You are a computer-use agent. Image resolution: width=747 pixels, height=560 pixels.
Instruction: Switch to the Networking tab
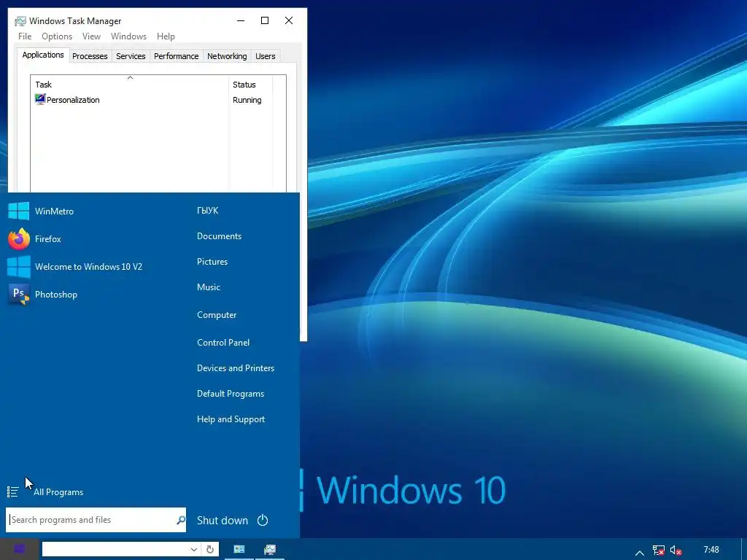(227, 56)
